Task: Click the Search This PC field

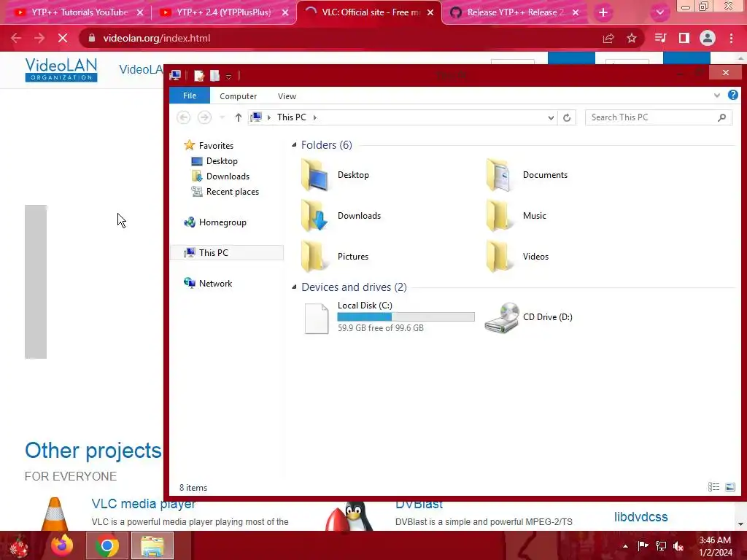Action: tap(659, 117)
